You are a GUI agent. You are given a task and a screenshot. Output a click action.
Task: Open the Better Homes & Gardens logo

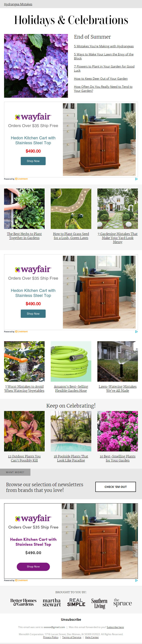(x=23, y=602)
